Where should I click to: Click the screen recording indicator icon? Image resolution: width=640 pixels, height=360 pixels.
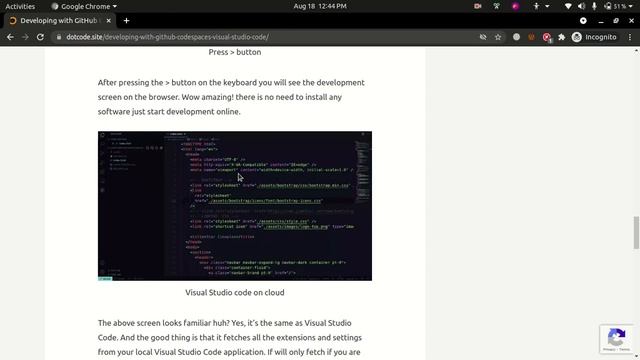point(478,6)
